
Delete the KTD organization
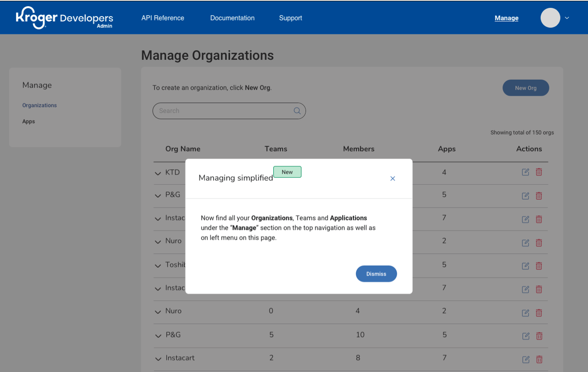[539, 172]
